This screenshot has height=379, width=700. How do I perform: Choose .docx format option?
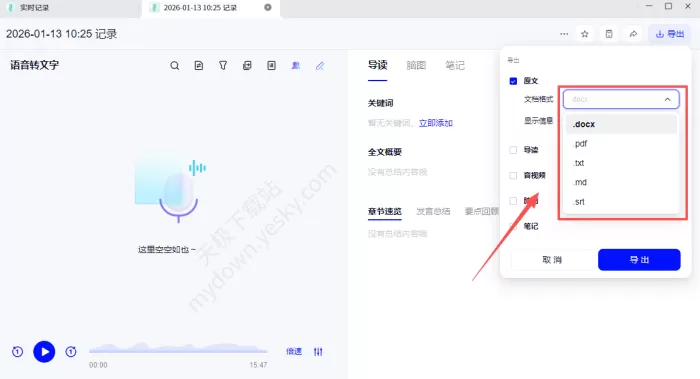[621, 124]
